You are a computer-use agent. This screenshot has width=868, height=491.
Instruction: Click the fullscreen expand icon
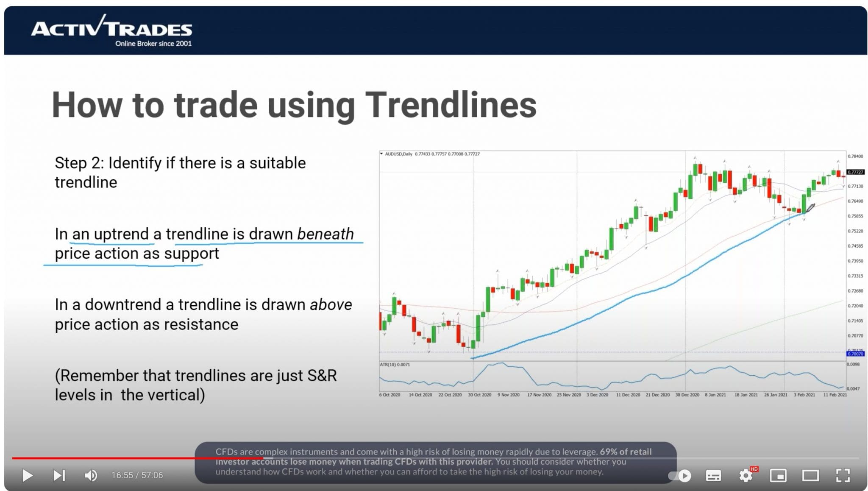tap(843, 475)
